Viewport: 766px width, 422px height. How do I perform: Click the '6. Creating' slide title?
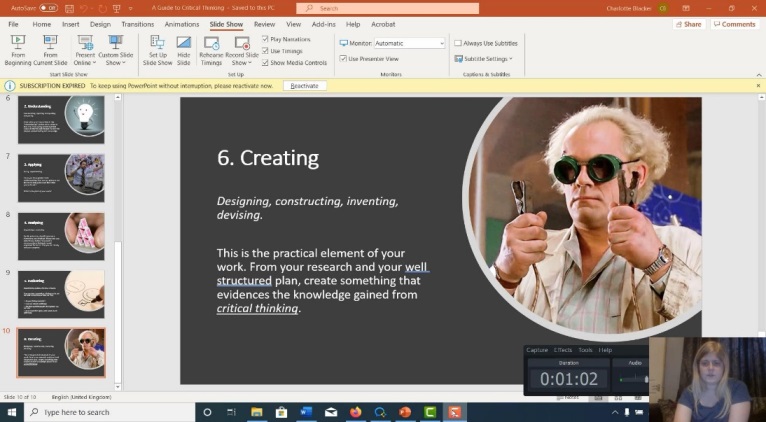coord(268,158)
